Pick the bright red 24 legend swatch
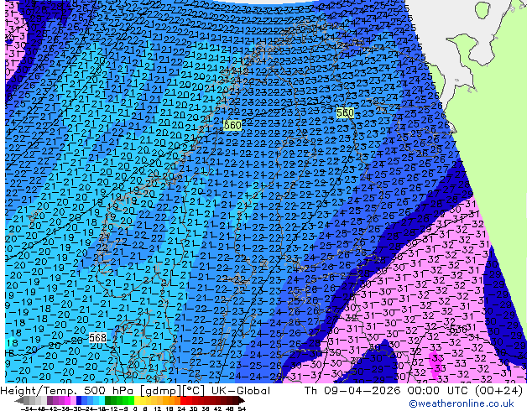Image resolution: width=532 pixels, height=411 pixels. pos(183,400)
